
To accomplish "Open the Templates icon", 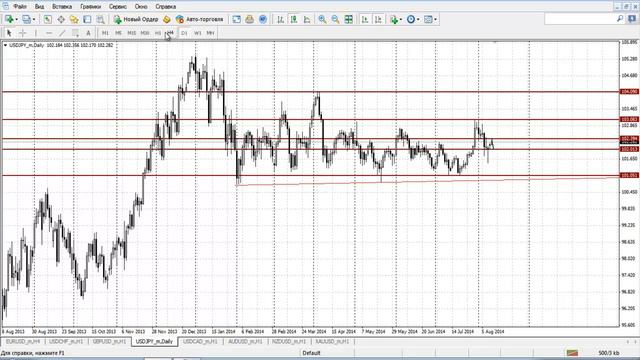I will [428, 19].
